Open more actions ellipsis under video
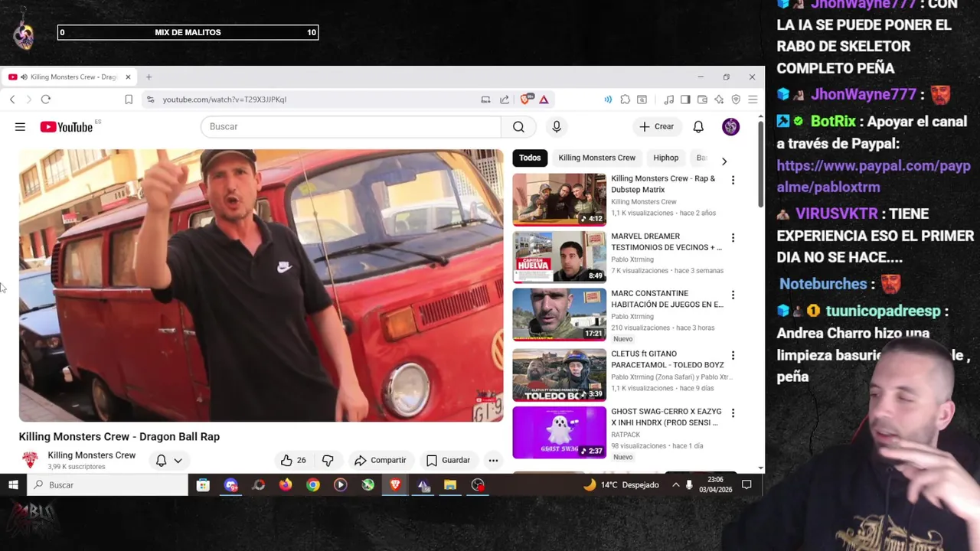980x551 pixels. click(x=493, y=460)
